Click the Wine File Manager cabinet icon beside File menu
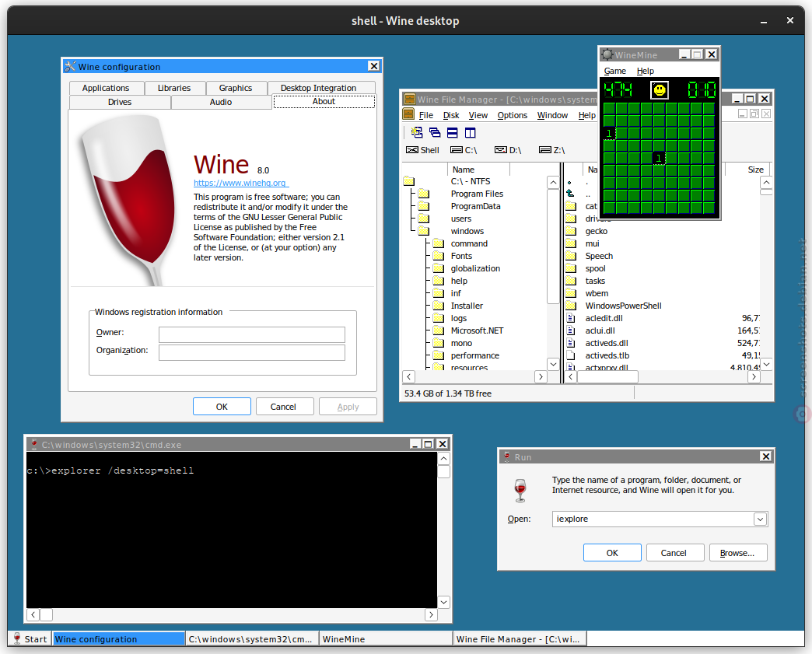This screenshot has height=654, width=812. coord(408,114)
